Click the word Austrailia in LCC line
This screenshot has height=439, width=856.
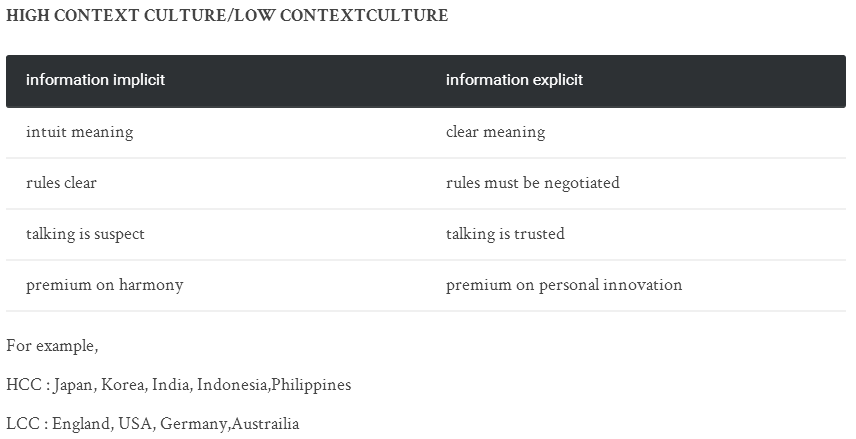(x=265, y=424)
